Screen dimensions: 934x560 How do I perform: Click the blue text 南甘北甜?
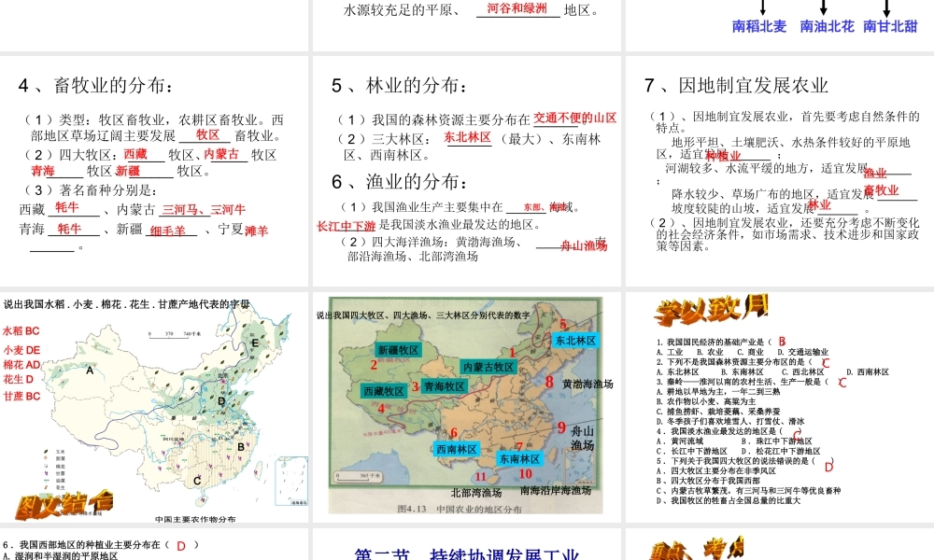tap(890, 26)
